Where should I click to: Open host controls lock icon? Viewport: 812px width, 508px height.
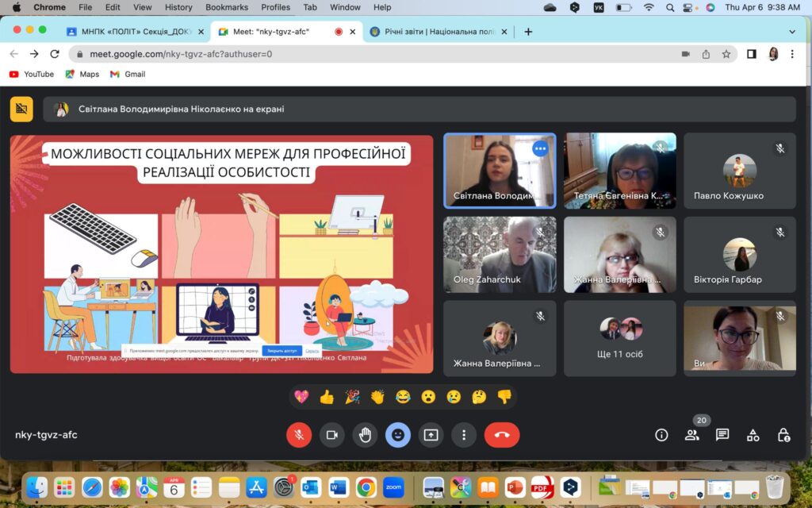pos(783,435)
